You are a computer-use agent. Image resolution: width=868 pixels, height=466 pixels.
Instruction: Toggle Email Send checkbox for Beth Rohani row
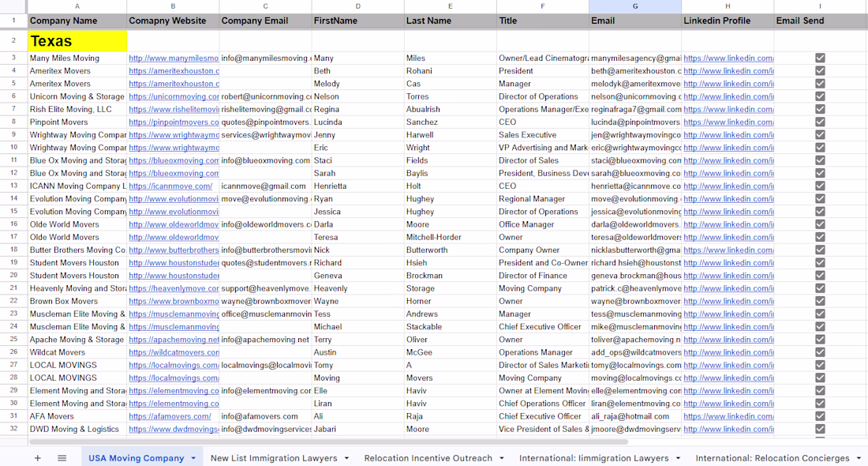820,71
